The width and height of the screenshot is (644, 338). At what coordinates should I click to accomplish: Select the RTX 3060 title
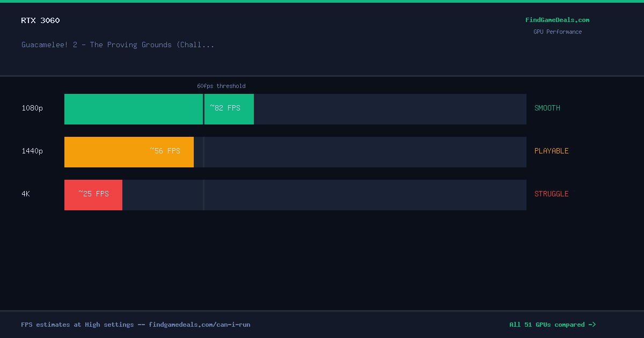point(40,20)
